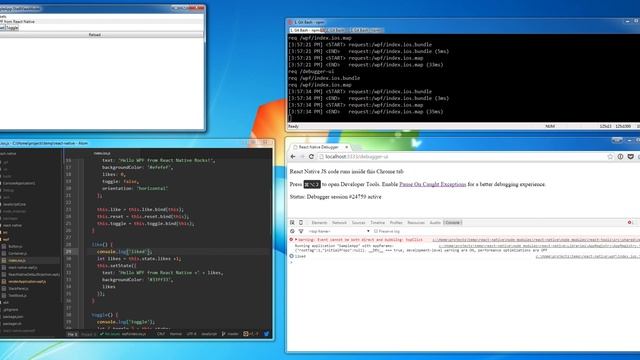Open ReactNativeDefaultInjection.wpf.js in Atom tree

33,274
